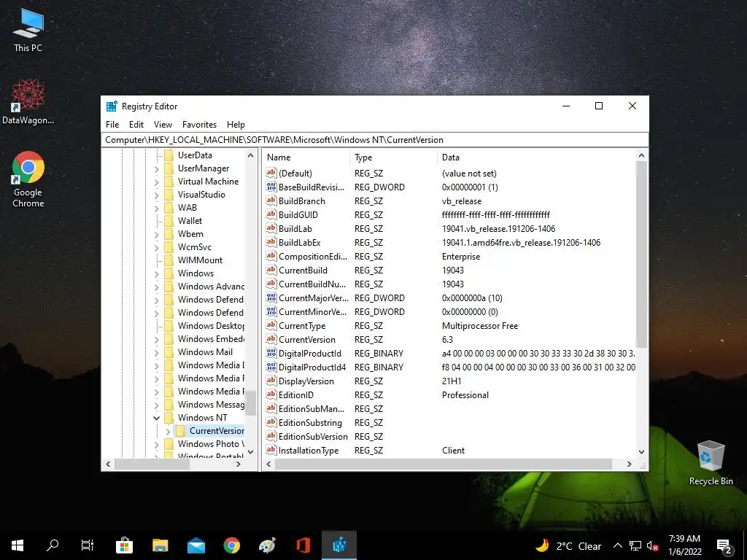Click the values pane horizontal scrollbar thumb
The height and width of the screenshot is (560, 747).
point(444,464)
